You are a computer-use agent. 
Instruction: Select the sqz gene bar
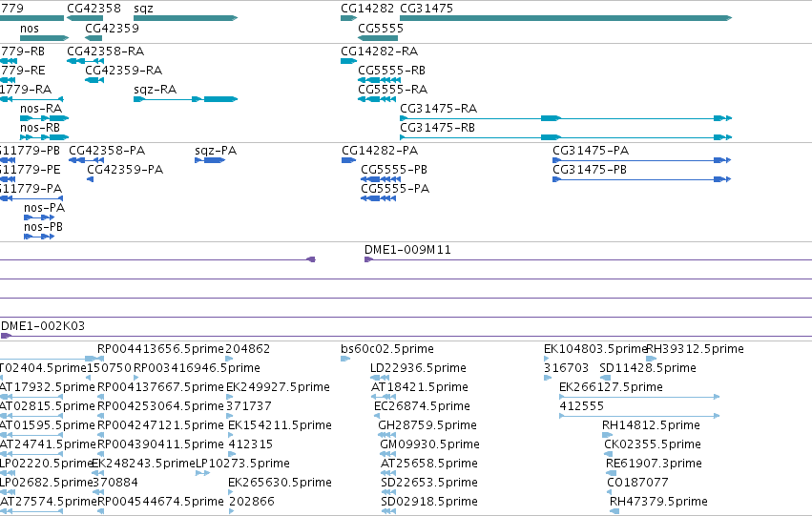(185, 18)
